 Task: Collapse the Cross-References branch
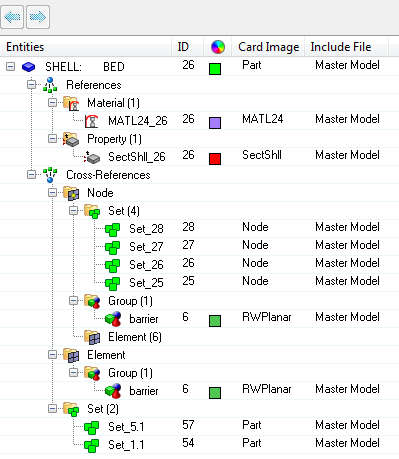click(31, 174)
